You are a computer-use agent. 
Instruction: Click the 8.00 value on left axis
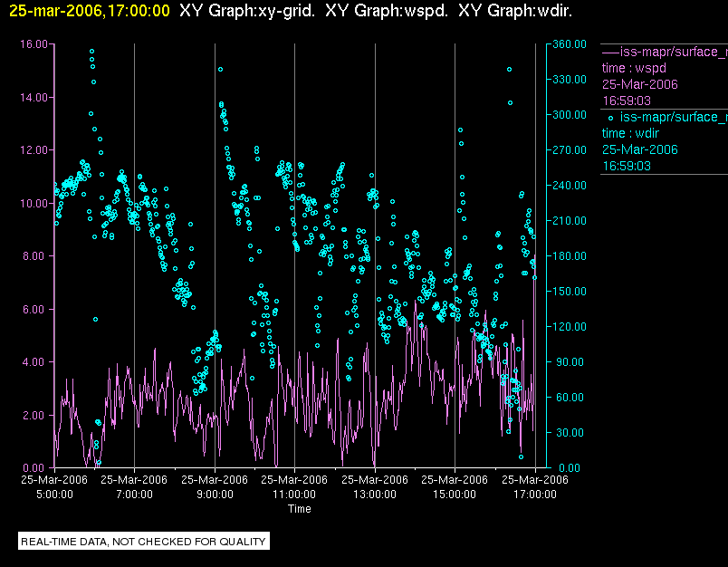coord(36,256)
